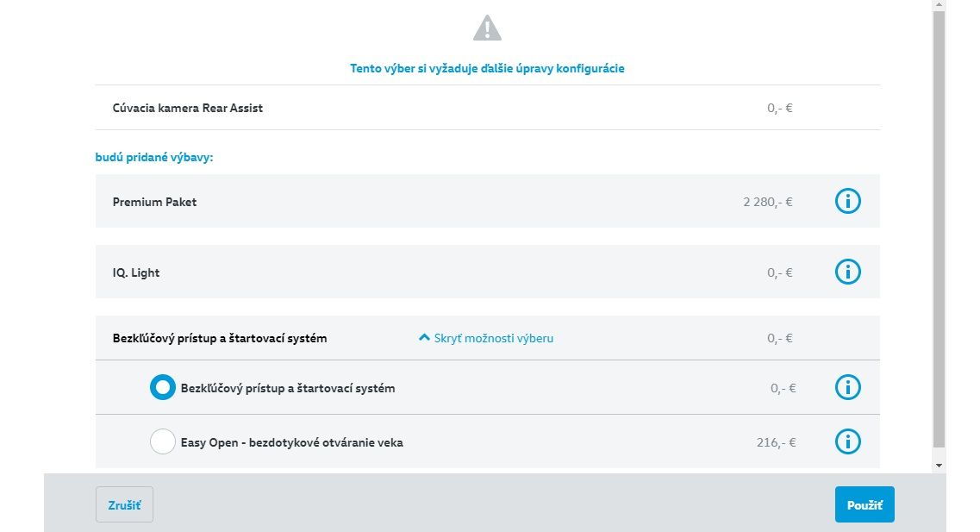Select the Premium Paket row

(488, 201)
